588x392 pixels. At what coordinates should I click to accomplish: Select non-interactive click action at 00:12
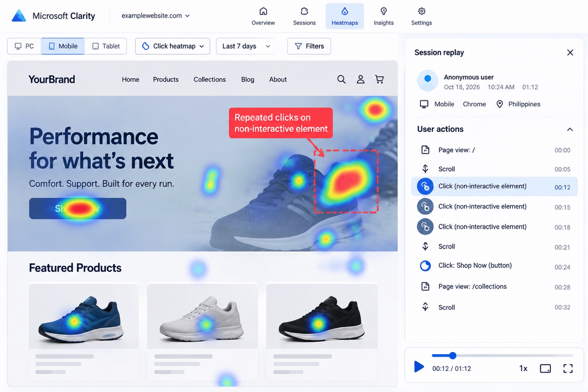pyautogui.click(x=495, y=186)
